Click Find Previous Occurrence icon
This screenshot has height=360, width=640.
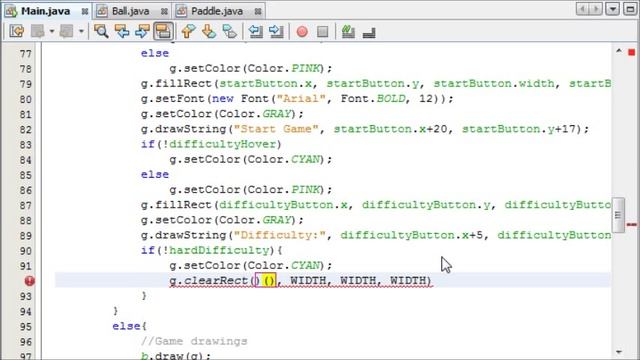point(122,31)
